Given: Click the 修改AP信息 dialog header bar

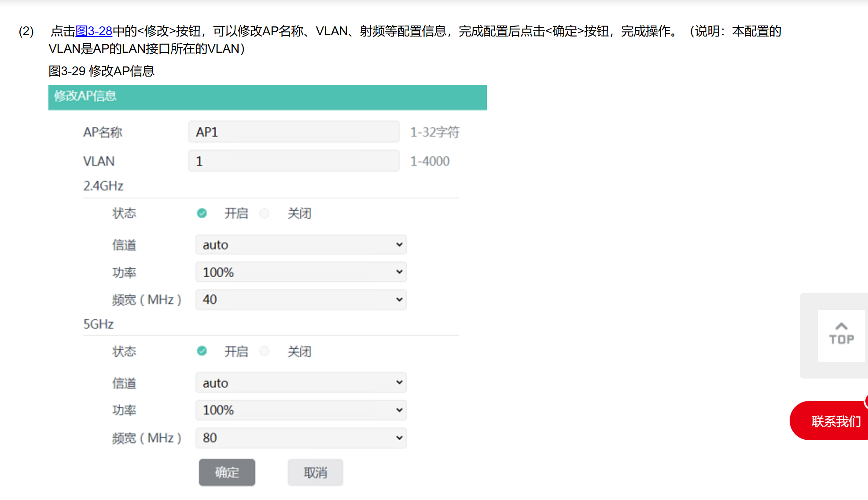Looking at the screenshot, I should [x=267, y=97].
